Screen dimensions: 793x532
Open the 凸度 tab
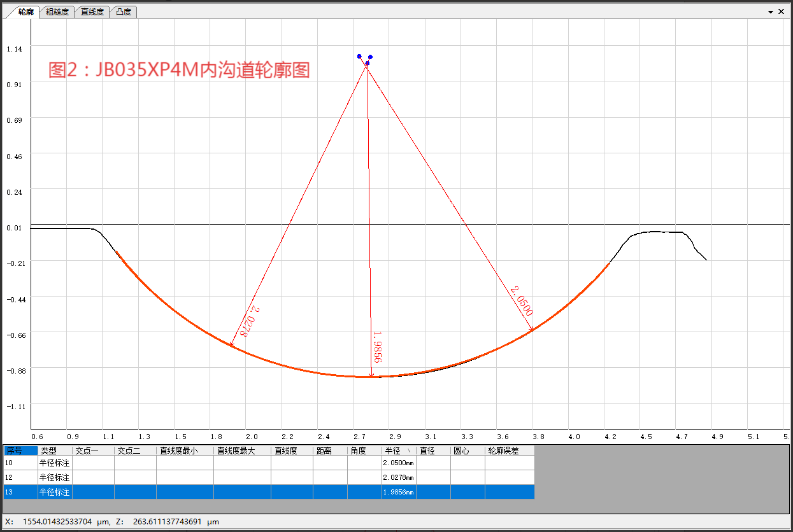(124, 11)
